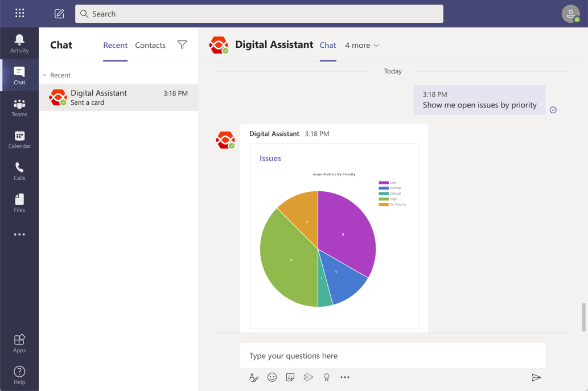Click the message sent status checkmark
The width and height of the screenshot is (588, 391).
553,110
